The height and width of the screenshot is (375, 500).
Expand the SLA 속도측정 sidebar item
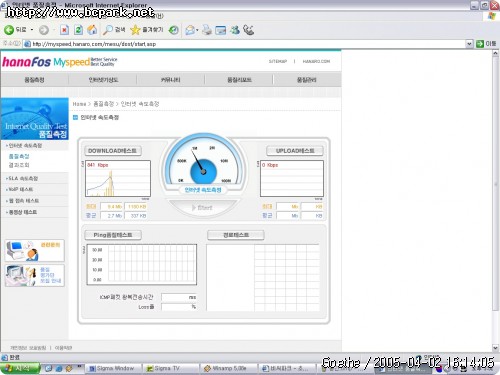point(22,179)
